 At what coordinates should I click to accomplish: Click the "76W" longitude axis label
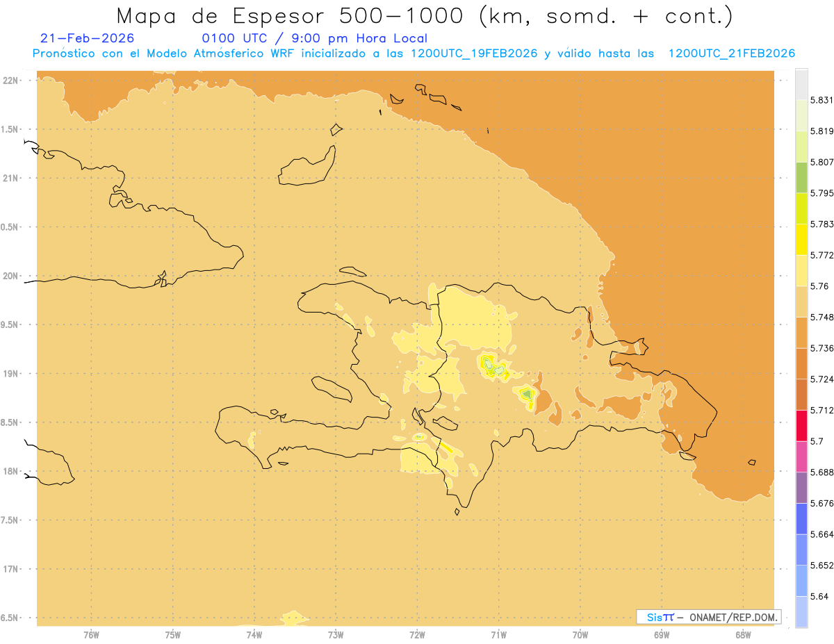91,635
